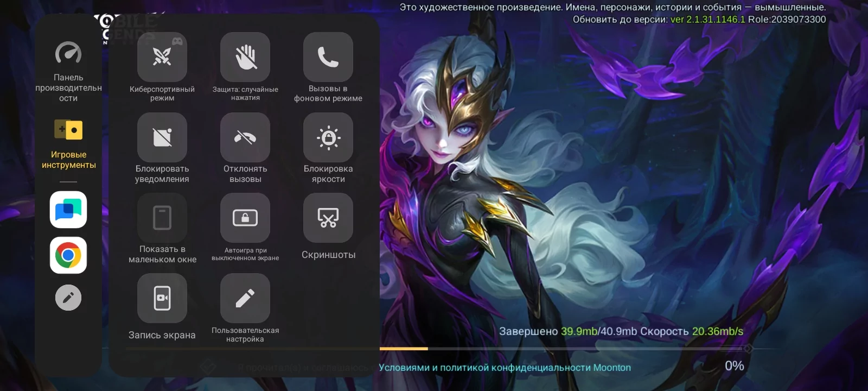Toggle Вызовы в фоновом режиме phone icon
Image resolution: width=868 pixels, height=391 pixels.
[x=328, y=57]
